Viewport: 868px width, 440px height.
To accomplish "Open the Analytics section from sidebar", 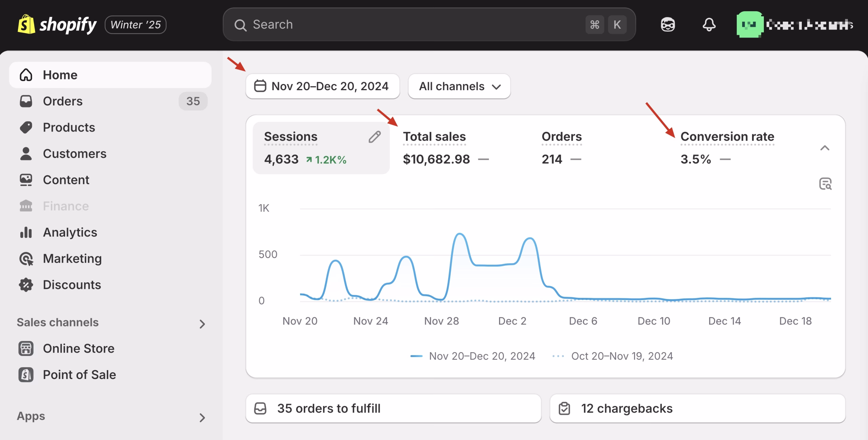I will (x=70, y=232).
